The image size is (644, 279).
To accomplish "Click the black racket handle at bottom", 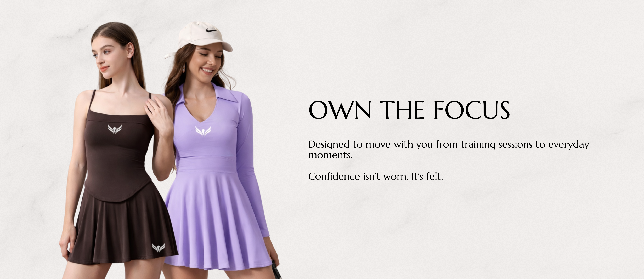I will click(x=276, y=270).
